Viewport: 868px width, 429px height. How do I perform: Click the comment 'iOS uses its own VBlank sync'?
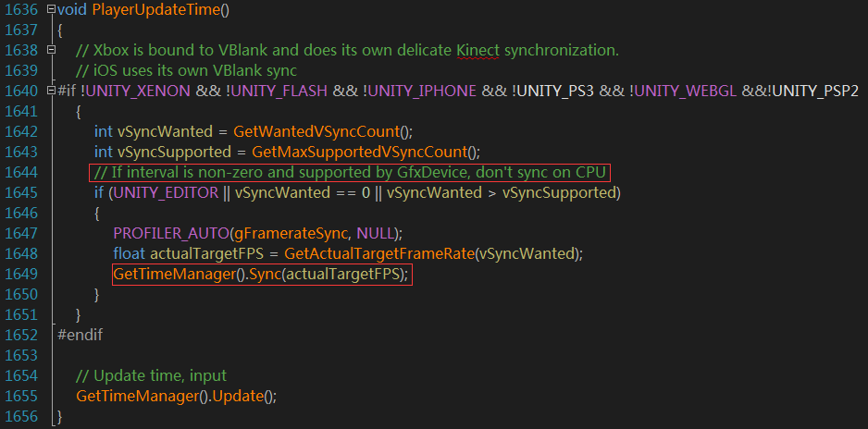click(187, 71)
